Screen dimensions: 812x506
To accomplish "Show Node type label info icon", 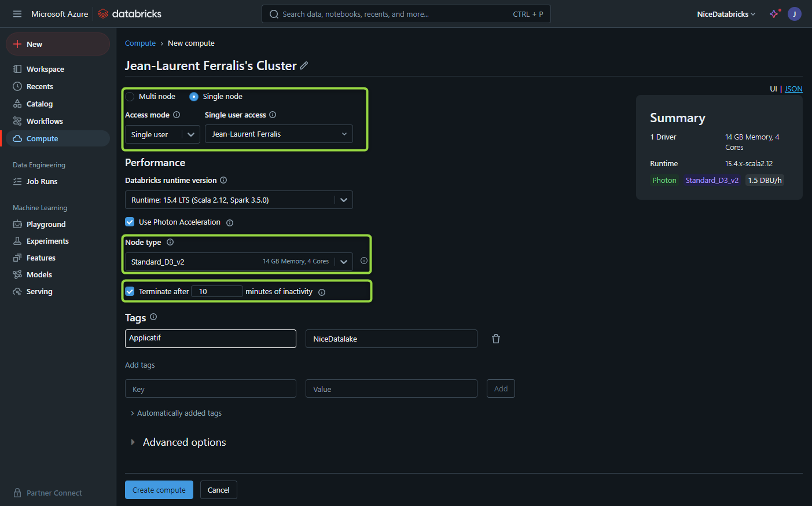I will pos(170,242).
